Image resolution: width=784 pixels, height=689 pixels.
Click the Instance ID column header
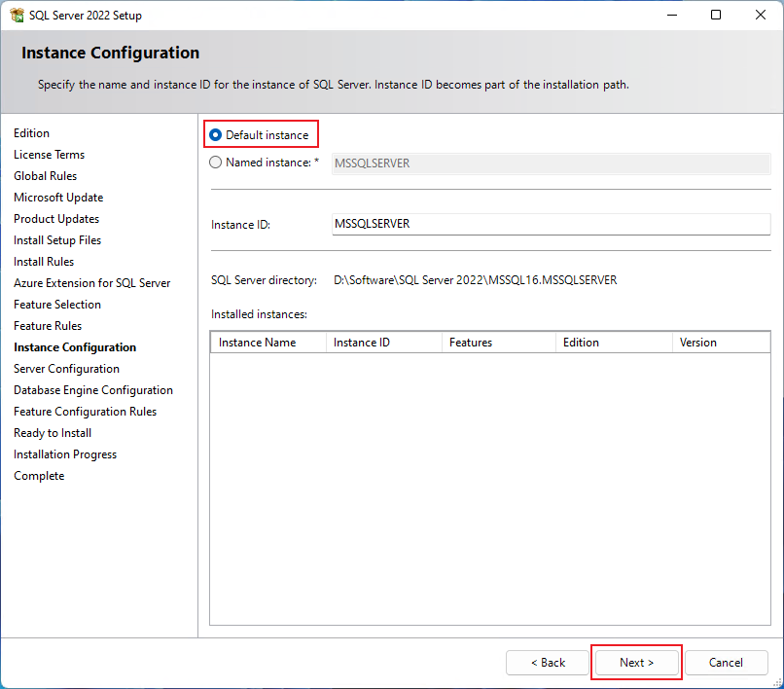[384, 343]
